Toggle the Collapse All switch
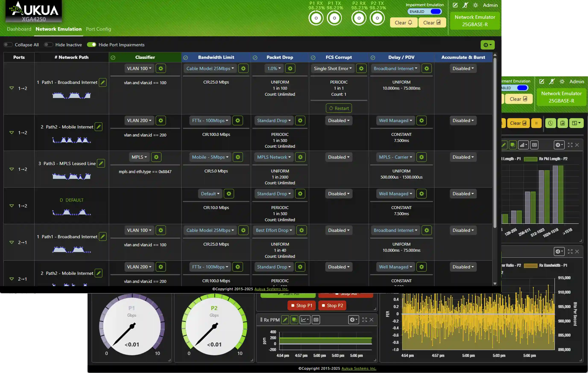The width and height of the screenshot is (588, 373). coord(8,45)
